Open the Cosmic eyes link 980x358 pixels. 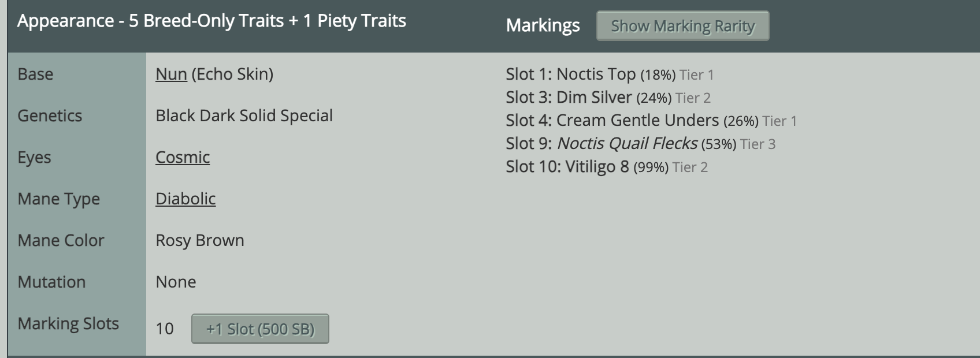pos(183,157)
